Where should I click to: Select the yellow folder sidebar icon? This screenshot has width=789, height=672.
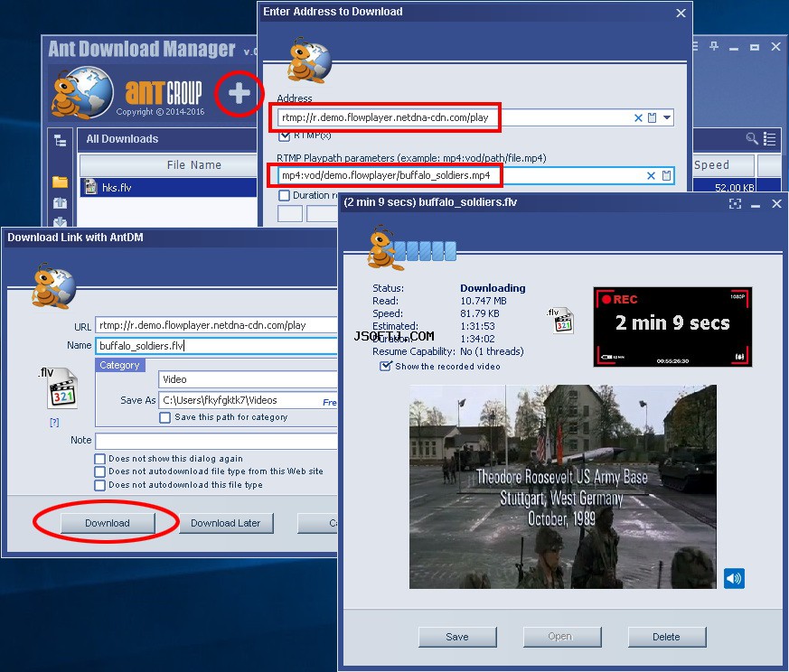coord(60,182)
